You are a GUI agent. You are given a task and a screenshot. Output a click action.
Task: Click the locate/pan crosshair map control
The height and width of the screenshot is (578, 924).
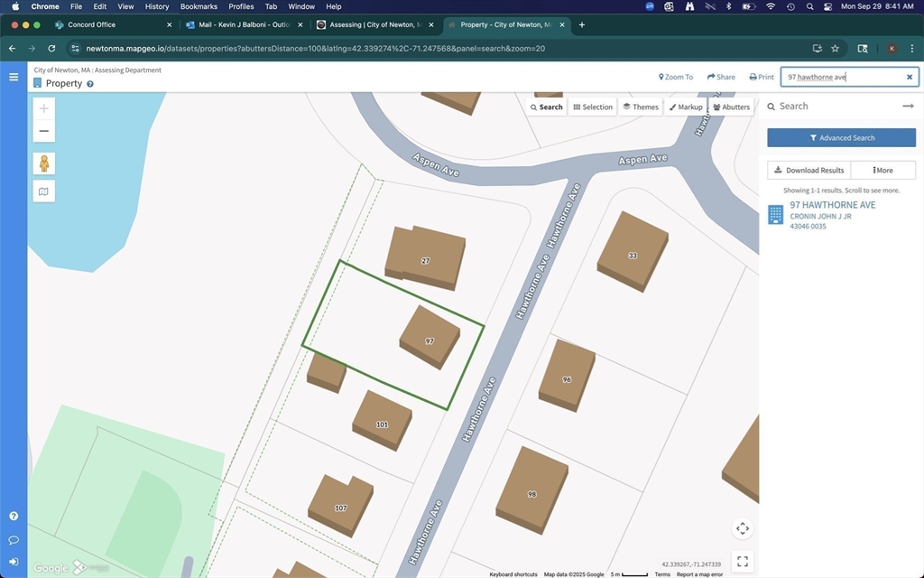(x=742, y=528)
